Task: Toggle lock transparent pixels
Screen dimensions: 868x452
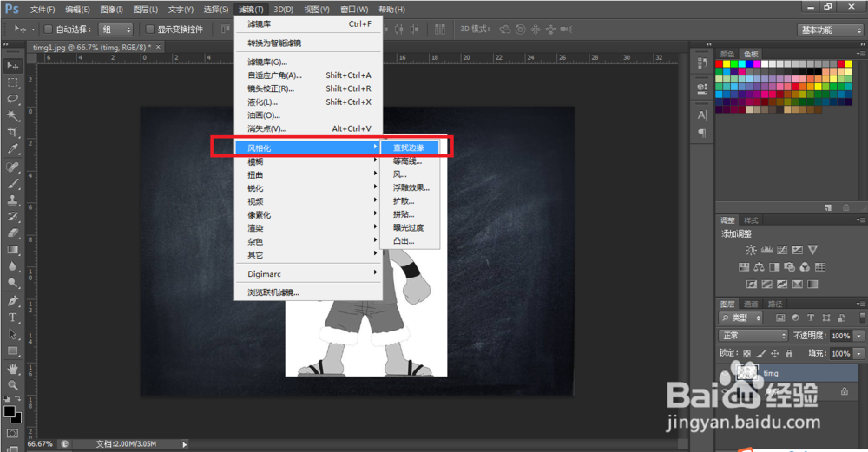Action: point(746,353)
